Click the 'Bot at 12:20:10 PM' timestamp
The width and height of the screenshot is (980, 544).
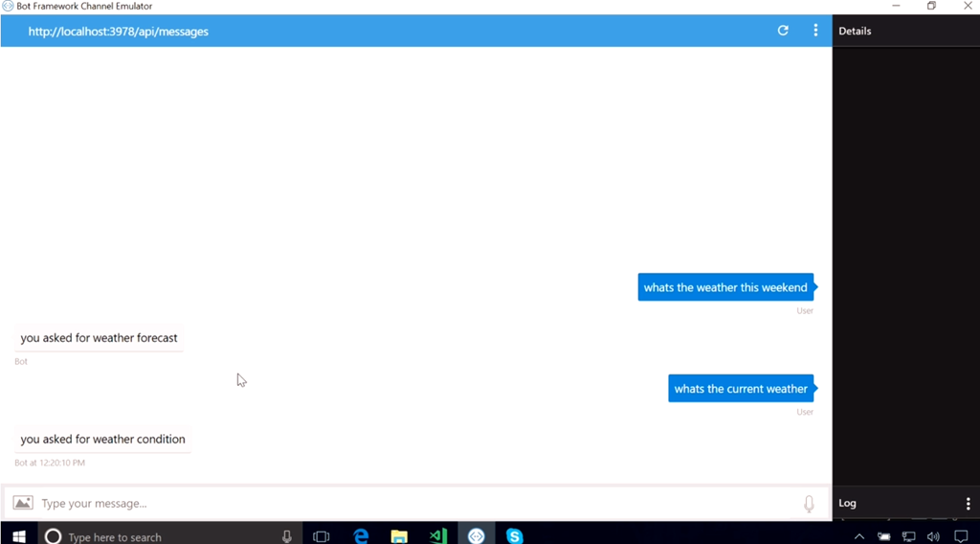50,463
